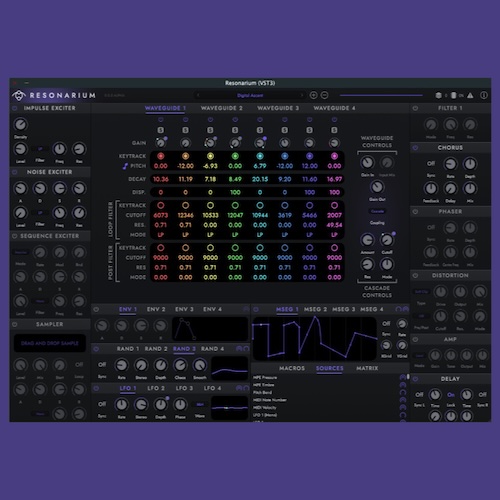
Task: Click the remove preset minus icon
Action: (x=324, y=95)
